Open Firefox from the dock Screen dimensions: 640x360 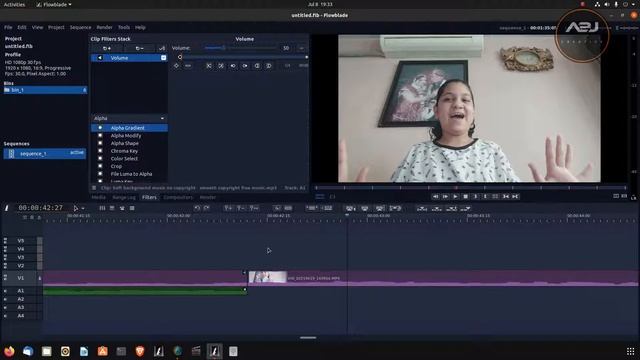(x=9, y=351)
